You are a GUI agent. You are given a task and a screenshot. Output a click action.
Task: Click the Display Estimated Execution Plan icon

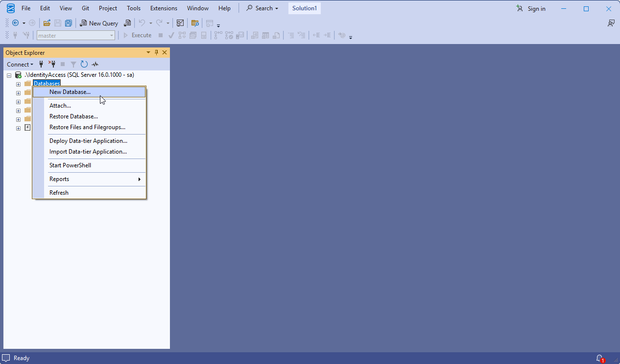coord(182,35)
